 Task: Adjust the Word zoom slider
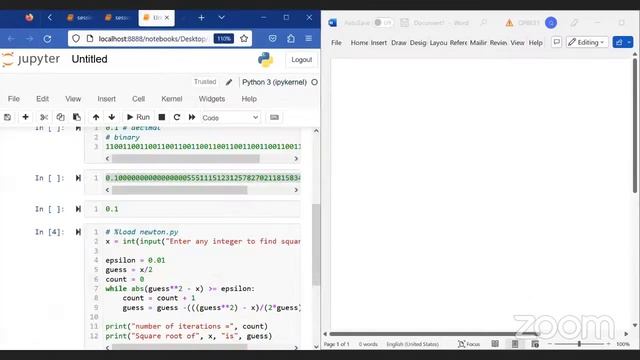(579, 344)
